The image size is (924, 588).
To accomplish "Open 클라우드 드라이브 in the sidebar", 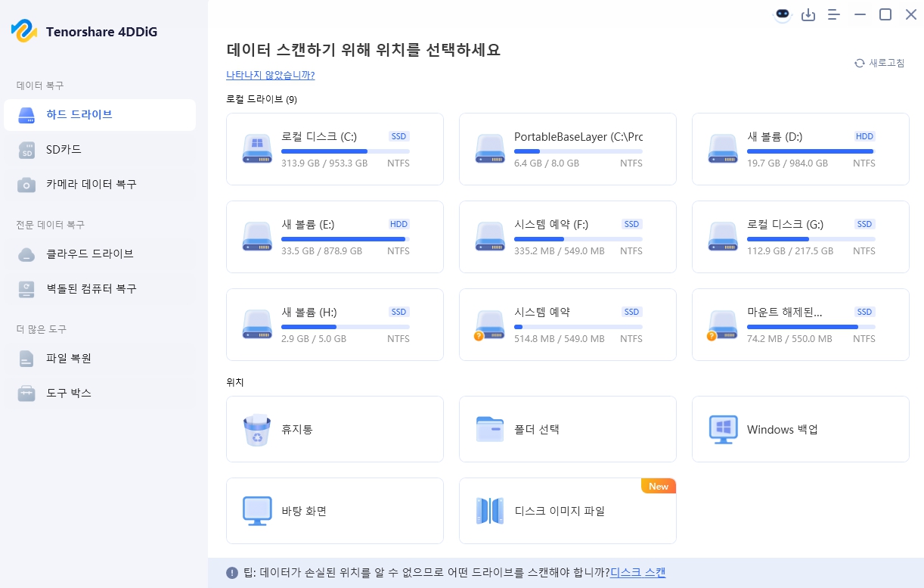I will coord(99,254).
